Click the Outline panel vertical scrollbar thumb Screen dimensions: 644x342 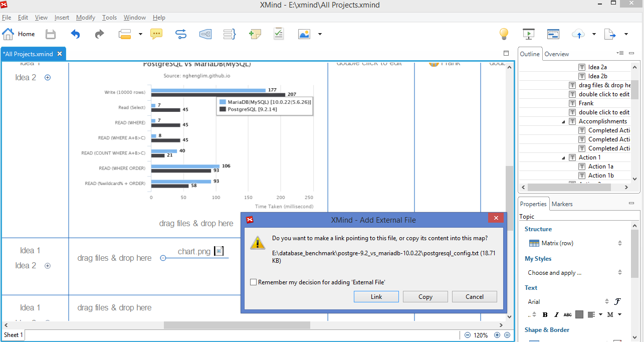click(x=635, y=89)
